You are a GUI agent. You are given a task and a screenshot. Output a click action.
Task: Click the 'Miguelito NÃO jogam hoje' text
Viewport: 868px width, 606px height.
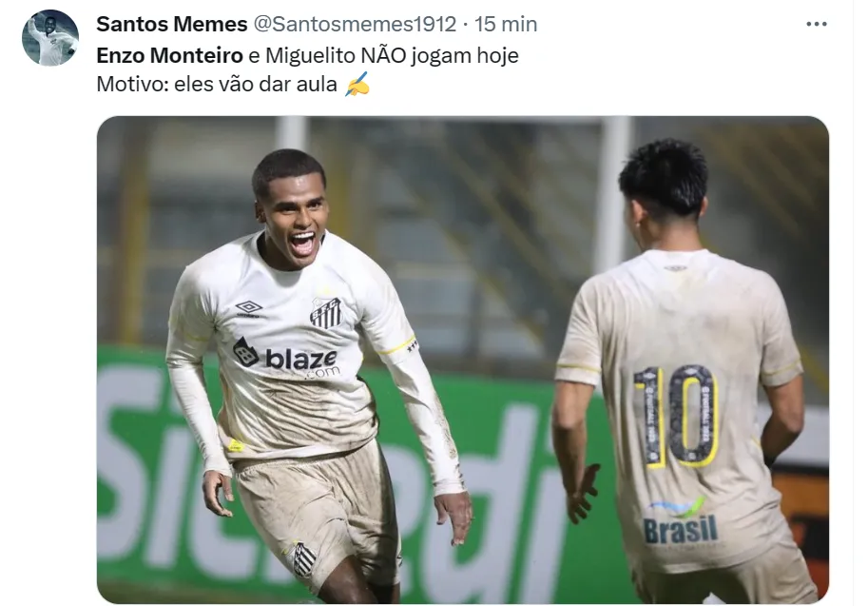392,55
